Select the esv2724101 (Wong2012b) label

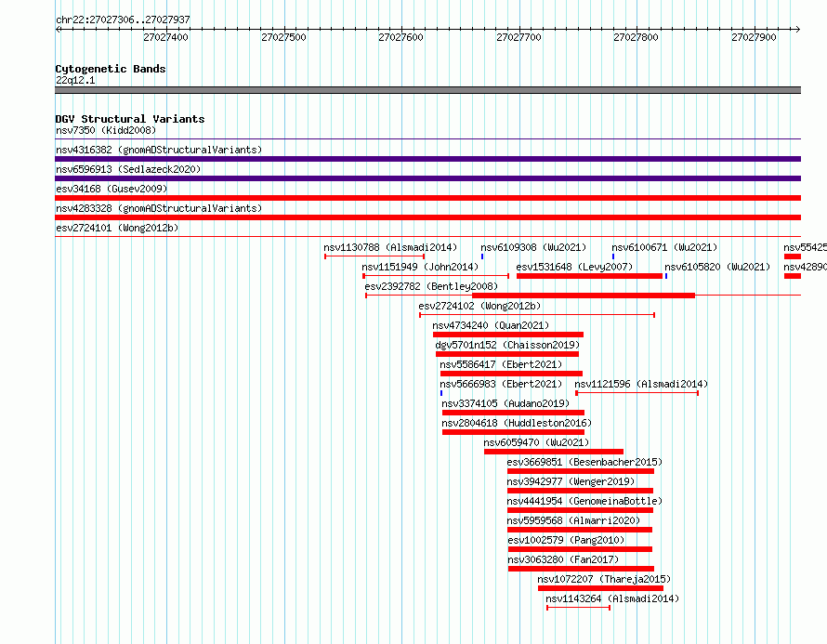pyautogui.click(x=117, y=228)
